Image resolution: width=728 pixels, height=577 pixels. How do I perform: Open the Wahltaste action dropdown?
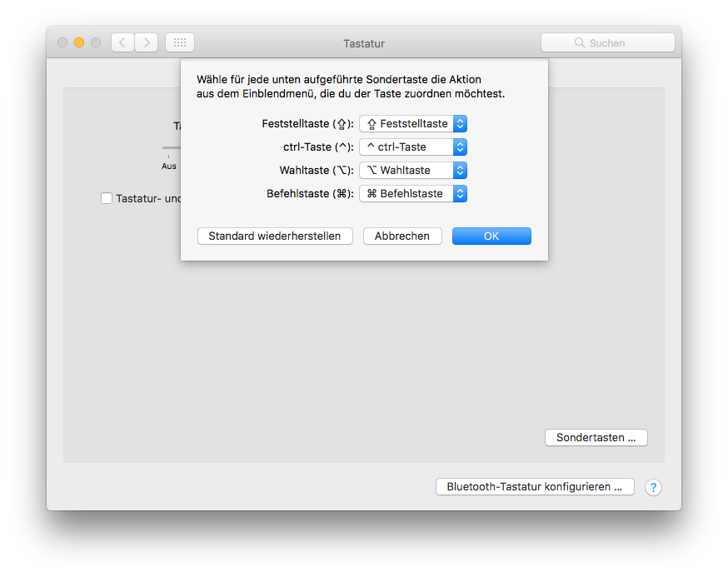[413, 171]
